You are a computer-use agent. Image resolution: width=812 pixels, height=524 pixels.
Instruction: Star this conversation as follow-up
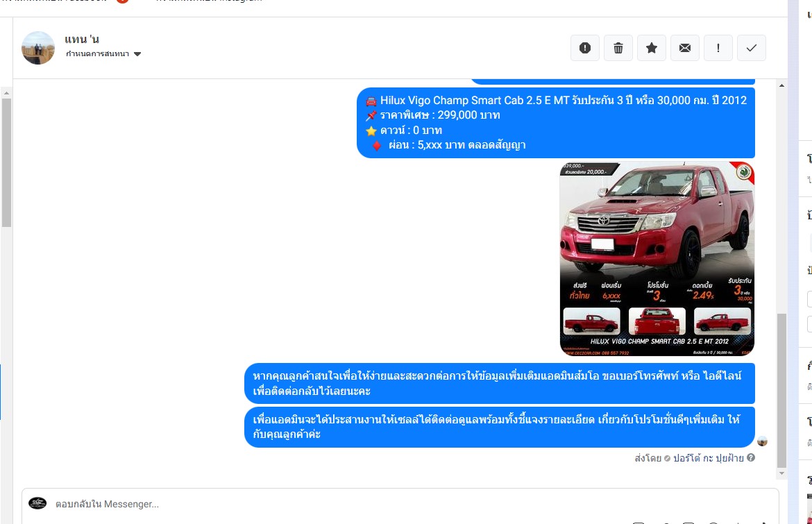pyautogui.click(x=652, y=48)
